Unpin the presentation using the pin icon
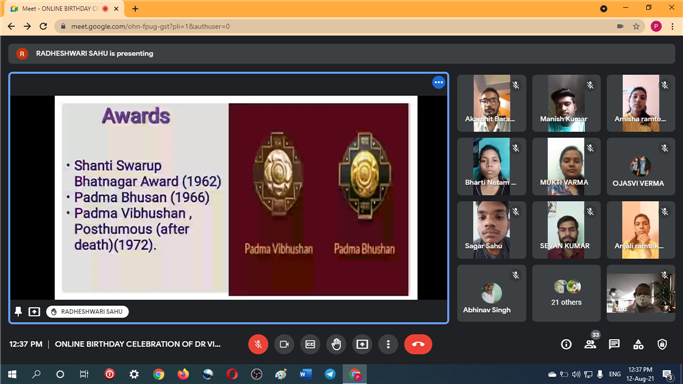The image size is (683, 384). (18, 311)
